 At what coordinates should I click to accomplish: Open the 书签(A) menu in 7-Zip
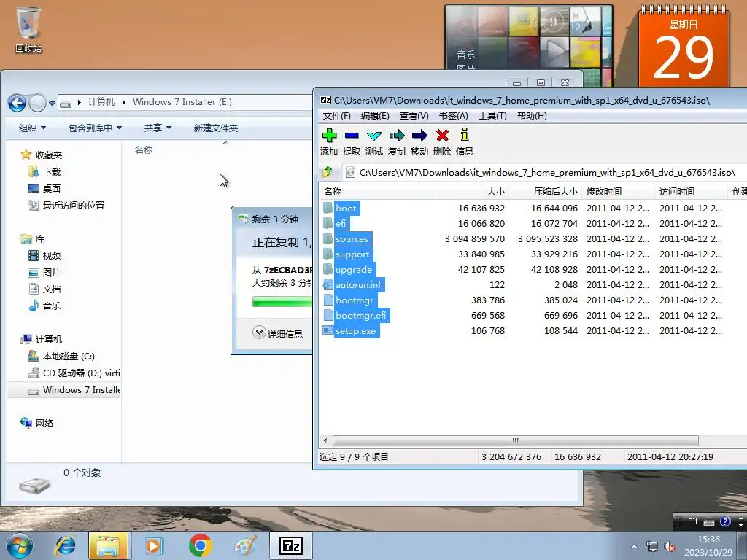pos(453,116)
